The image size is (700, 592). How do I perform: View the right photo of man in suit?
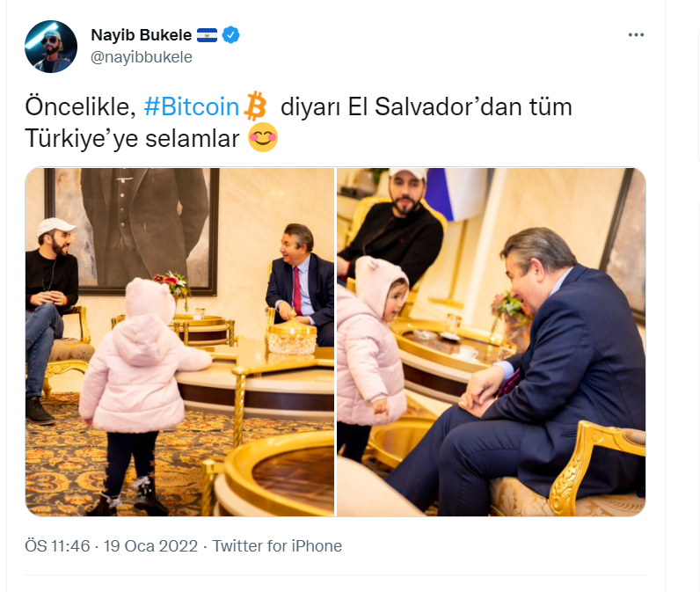(x=491, y=342)
